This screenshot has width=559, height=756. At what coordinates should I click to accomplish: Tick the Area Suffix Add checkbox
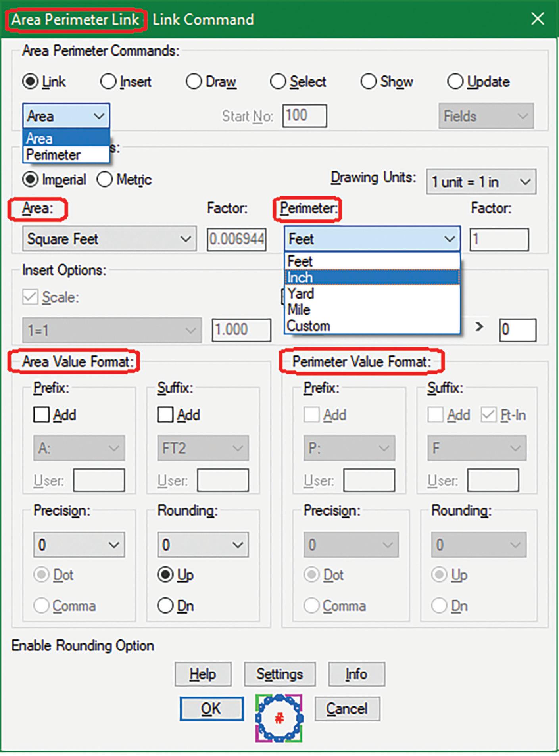point(165,415)
